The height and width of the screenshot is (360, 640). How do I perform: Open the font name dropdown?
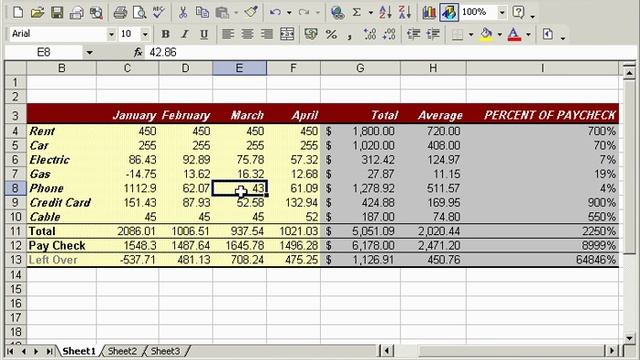click(x=111, y=35)
